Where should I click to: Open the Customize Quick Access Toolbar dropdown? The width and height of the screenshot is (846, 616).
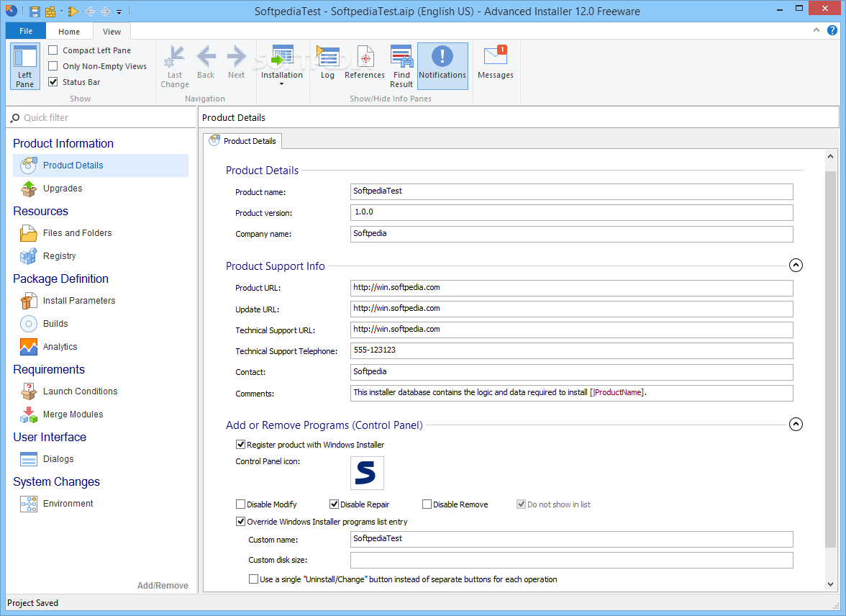click(x=119, y=12)
